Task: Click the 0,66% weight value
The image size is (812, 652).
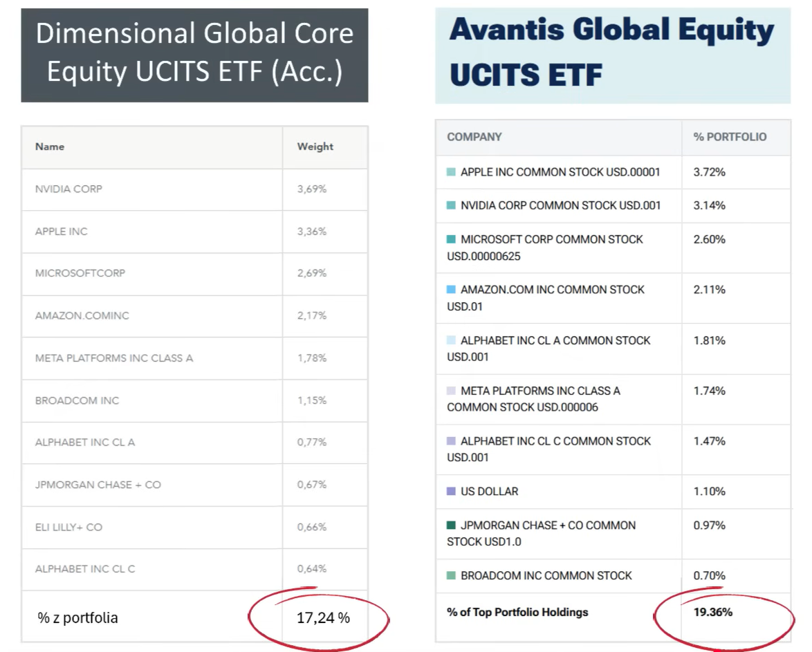Action: (x=312, y=527)
